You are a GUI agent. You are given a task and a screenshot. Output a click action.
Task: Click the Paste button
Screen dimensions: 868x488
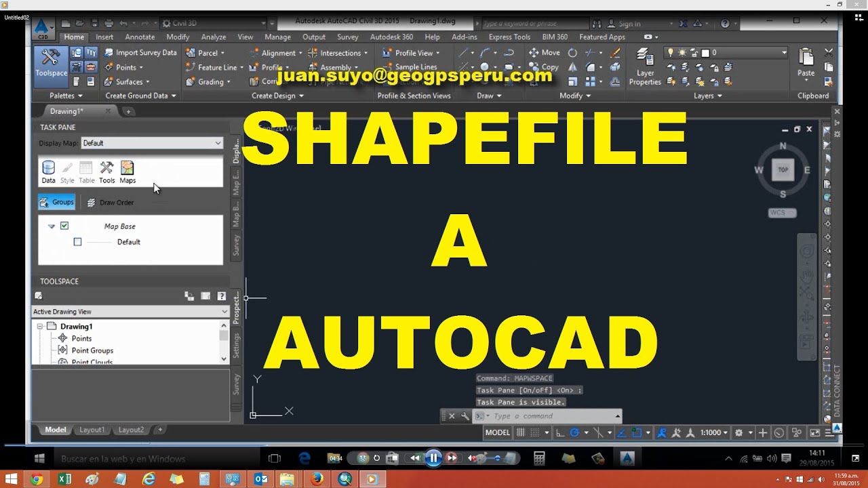coord(806,63)
